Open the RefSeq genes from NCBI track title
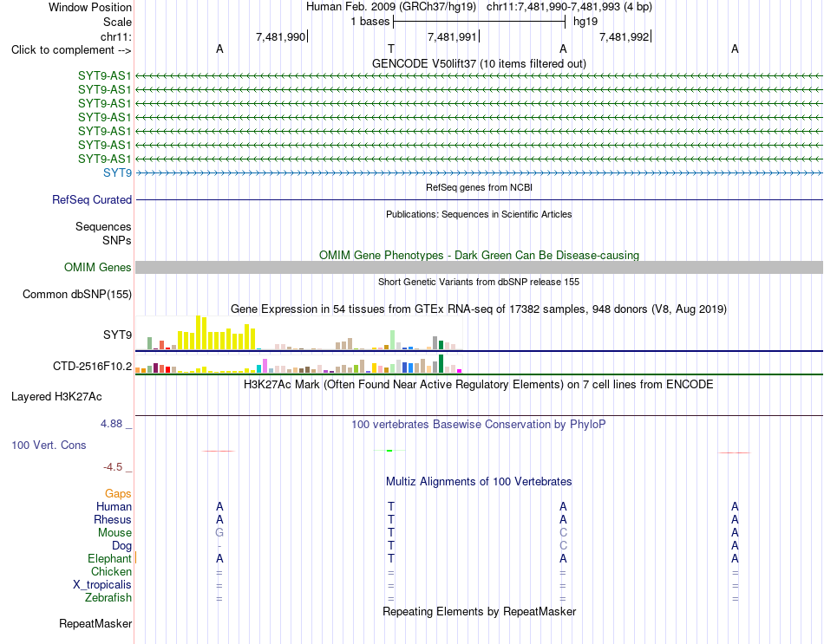The width and height of the screenshot is (824, 644). 479,187
